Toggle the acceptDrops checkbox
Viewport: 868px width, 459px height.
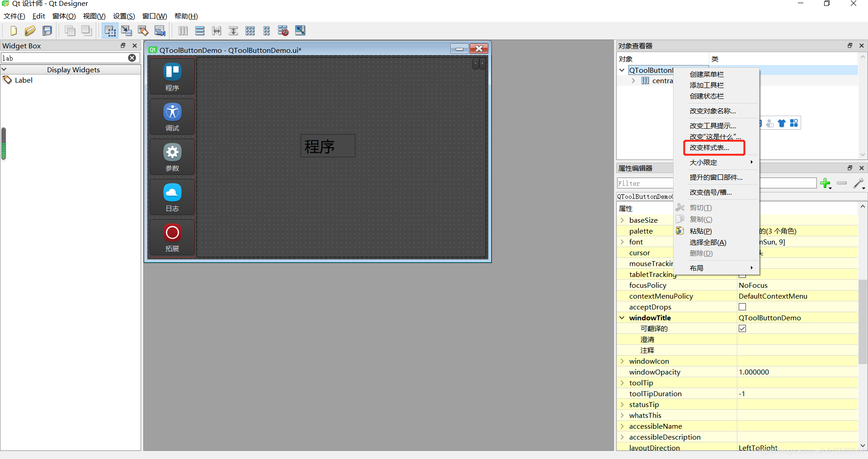coord(742,307)
